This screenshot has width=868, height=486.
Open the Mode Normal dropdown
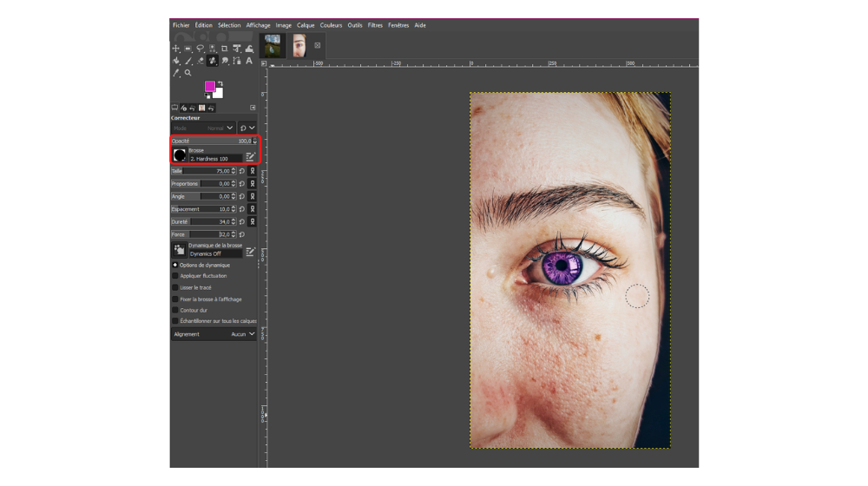pyautogui.click(x=203, y=128)
